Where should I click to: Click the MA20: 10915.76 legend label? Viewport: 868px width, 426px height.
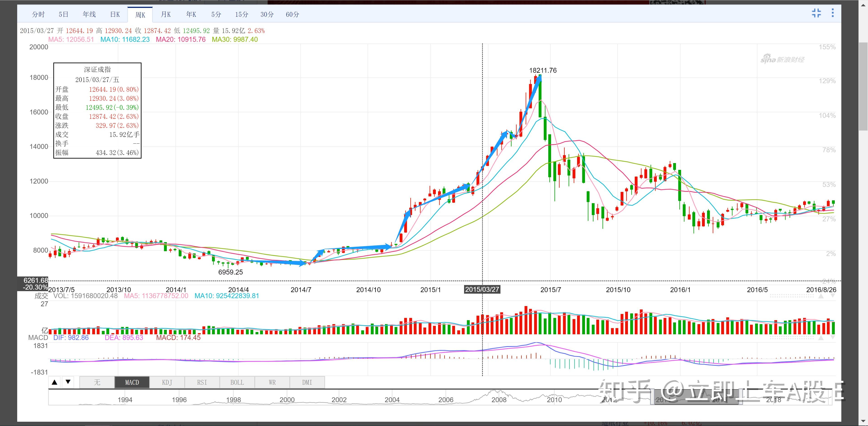181,39
